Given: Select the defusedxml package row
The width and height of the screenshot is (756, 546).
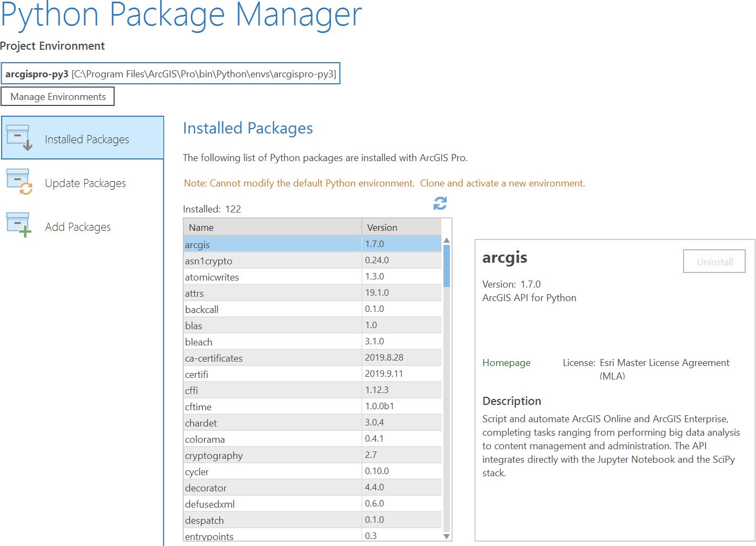Looking at the screenshot, I should (273, 504).
